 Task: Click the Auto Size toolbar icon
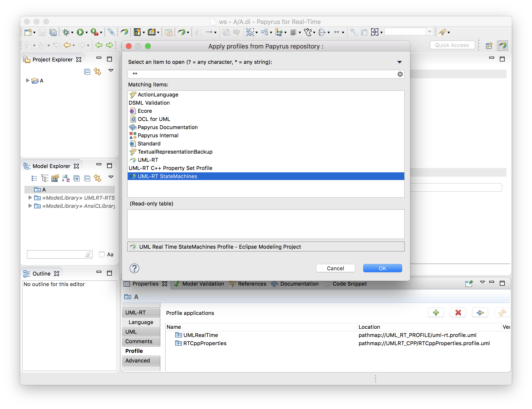coord(375,32)
